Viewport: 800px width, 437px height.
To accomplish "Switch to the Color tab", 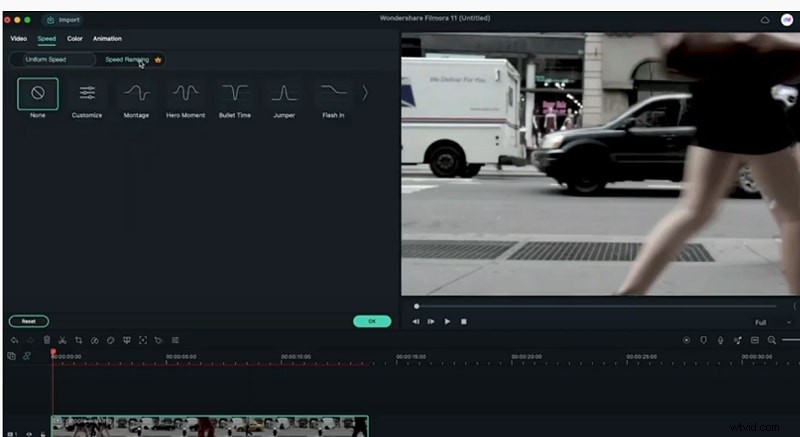I will [75, 39].
